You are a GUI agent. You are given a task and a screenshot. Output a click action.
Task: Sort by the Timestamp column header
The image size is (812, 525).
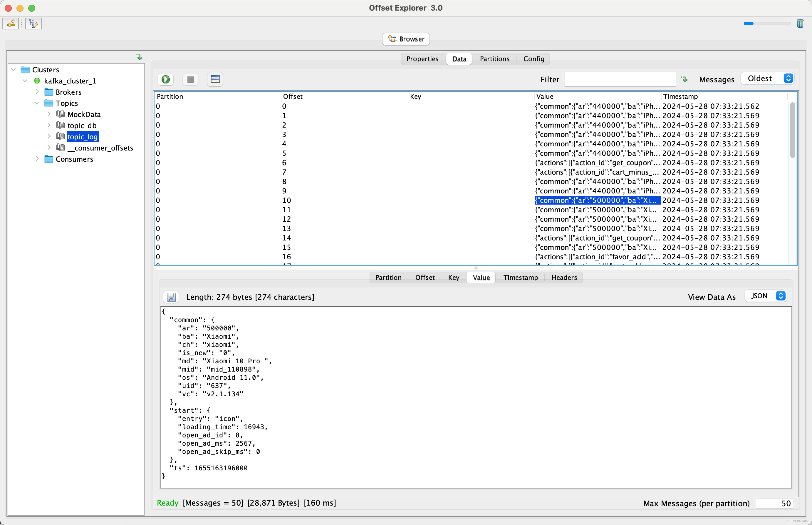pos(724,96)
